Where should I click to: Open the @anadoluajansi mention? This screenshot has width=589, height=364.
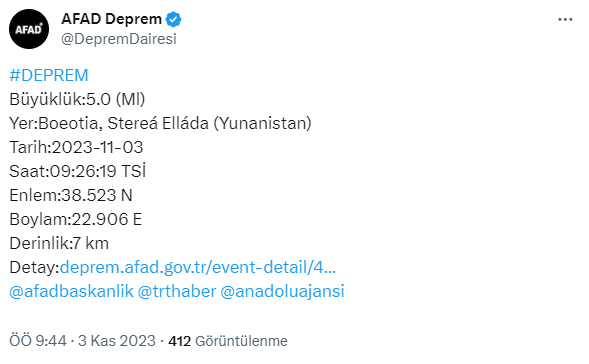tap(282, 292)
